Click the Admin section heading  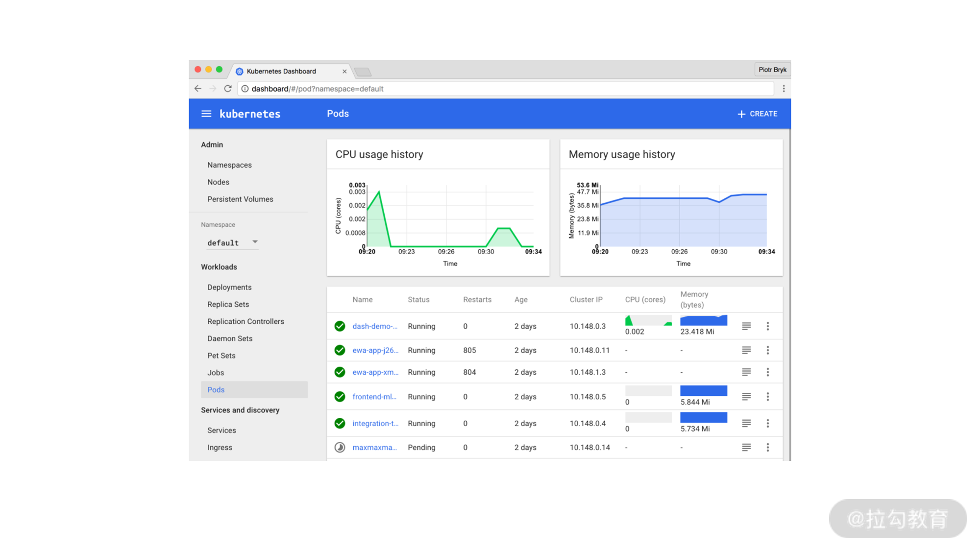pyautogui.click(x=212, y=145)
